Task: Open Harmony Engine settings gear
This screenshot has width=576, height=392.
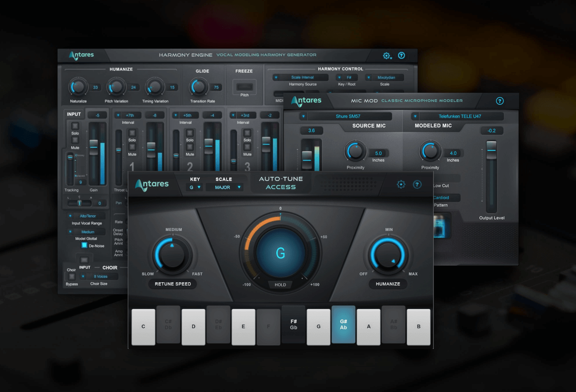Action: tap(387, 56)
